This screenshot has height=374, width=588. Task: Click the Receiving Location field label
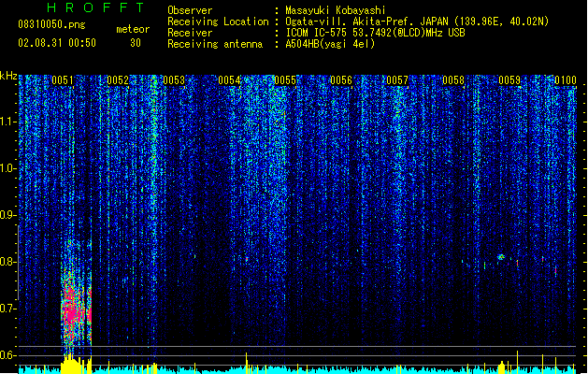tap(218, 22)
